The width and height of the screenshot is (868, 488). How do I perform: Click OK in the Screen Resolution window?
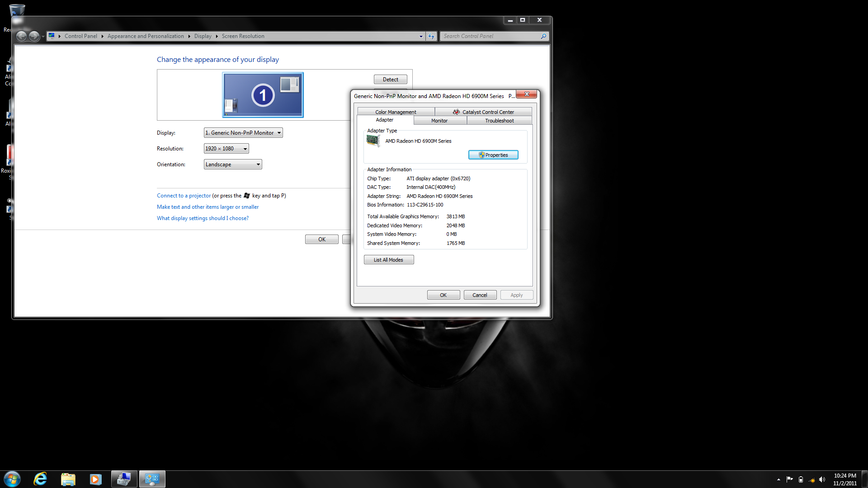tap(322, 239)
